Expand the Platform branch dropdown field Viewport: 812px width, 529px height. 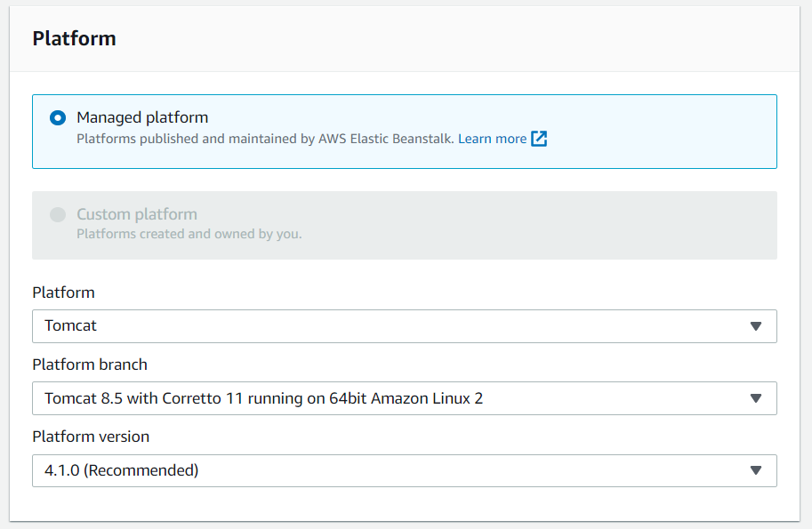(x=391, y=398)
